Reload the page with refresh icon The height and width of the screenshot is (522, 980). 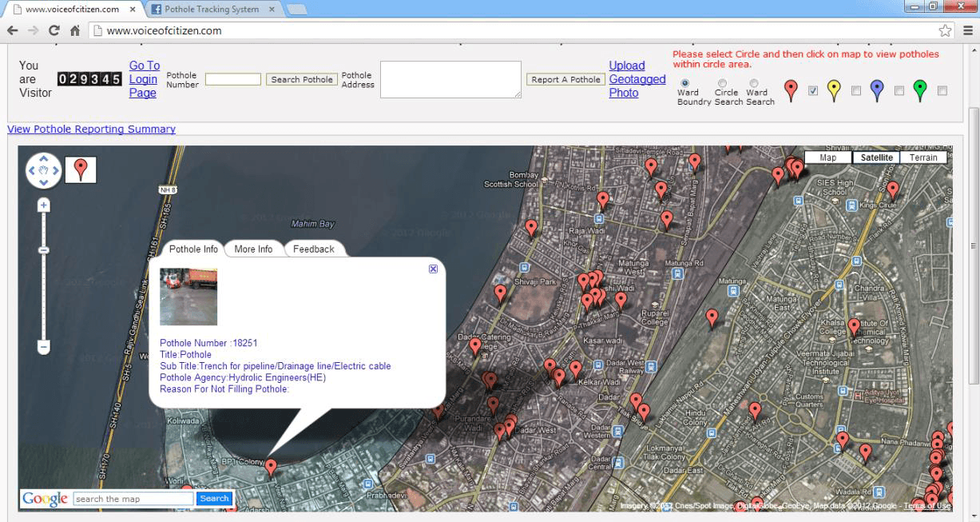coord(54,30)
